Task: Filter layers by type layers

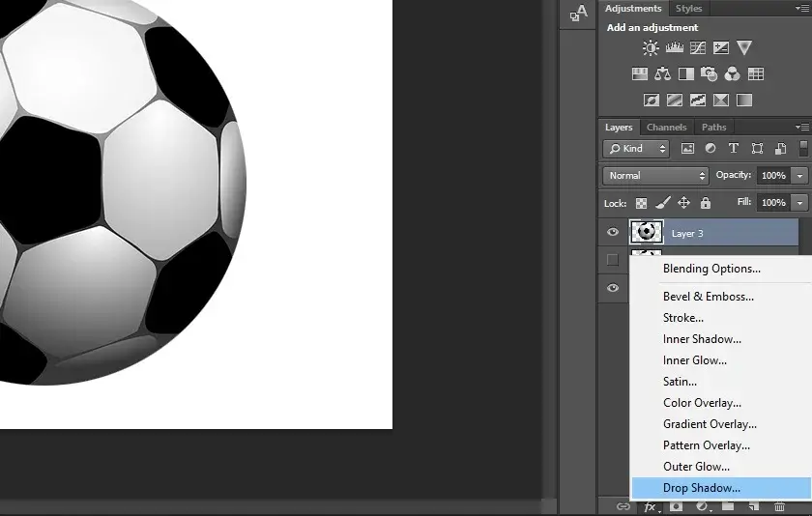Action: point(734,149)
